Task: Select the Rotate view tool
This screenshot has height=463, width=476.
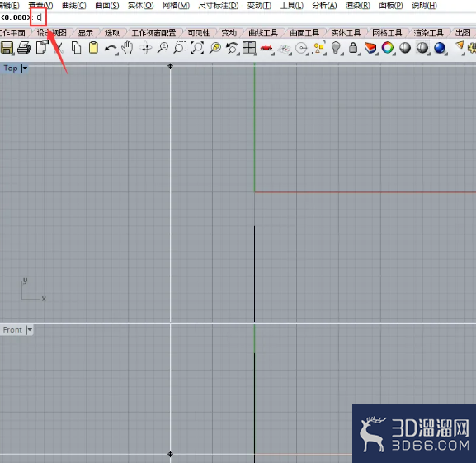Action: point(145,48)
